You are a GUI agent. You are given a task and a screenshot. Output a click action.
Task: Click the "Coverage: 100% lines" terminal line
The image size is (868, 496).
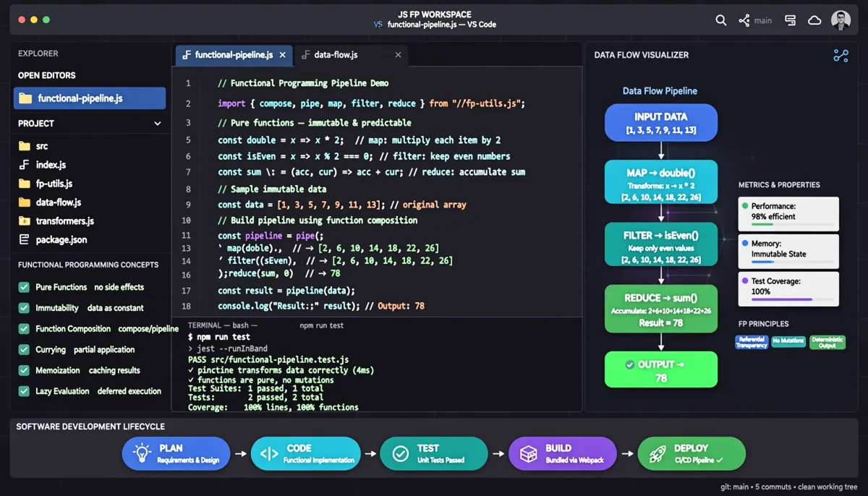coord(273,407)
